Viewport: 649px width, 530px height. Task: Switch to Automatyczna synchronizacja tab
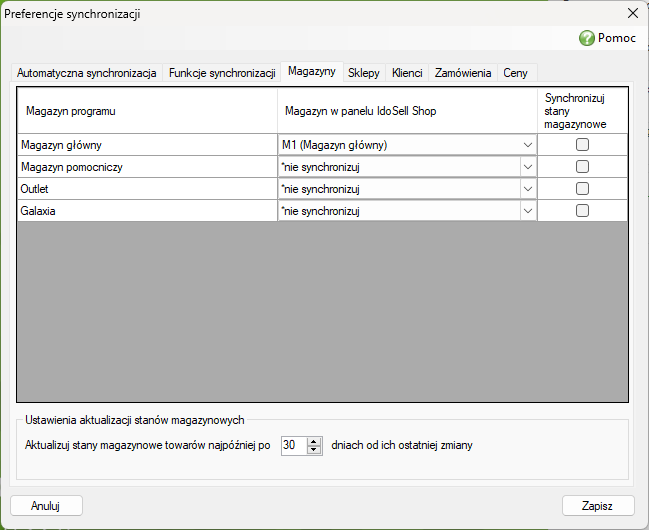click(x=87, y=73)
